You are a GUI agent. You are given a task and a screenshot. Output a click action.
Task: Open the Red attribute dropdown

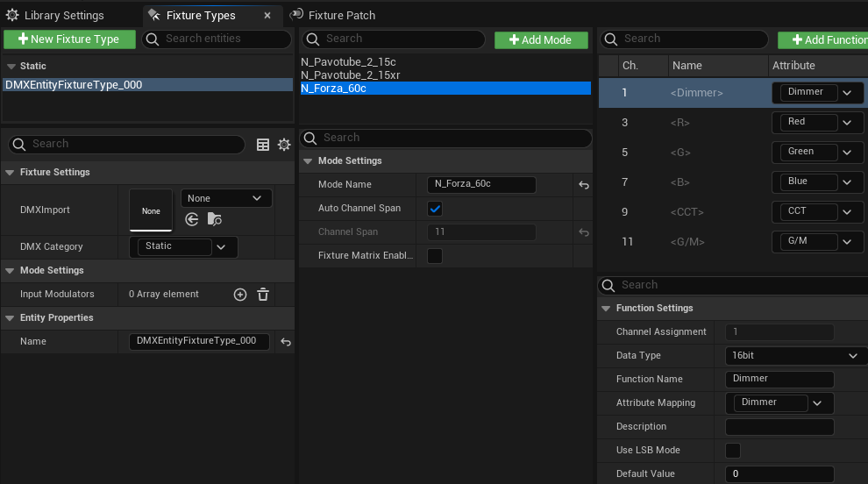pyautogui.click(x=818, y=123)
